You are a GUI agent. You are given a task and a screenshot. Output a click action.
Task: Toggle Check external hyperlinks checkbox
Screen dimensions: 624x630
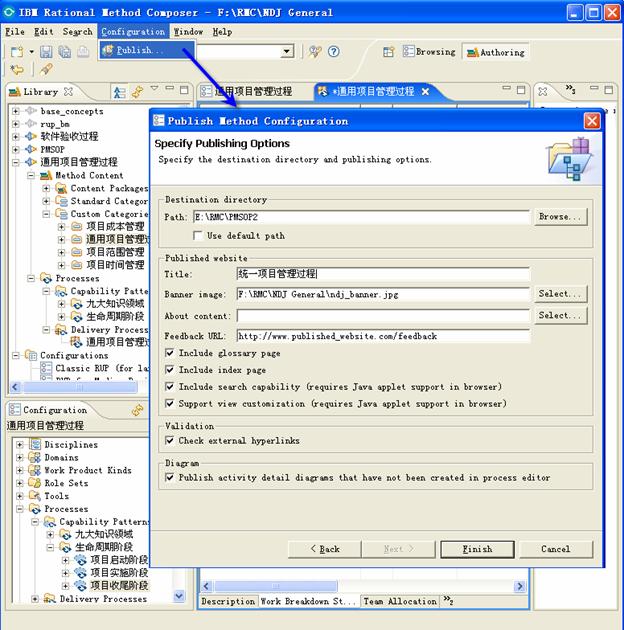pyautogui.click(x=170, y=440)
